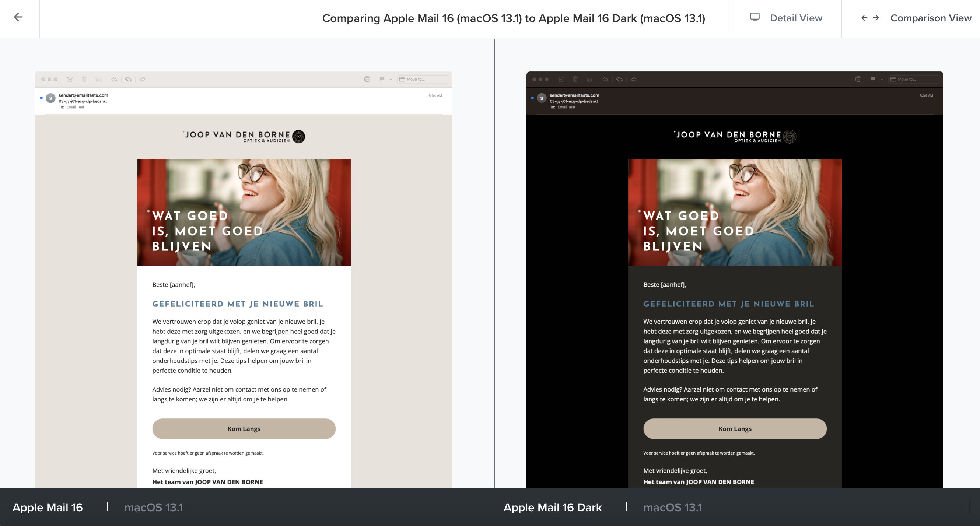Screen dimensions: 980x526
Task: Click the back arrow navigation icon
Action: [x=18, y=17]
